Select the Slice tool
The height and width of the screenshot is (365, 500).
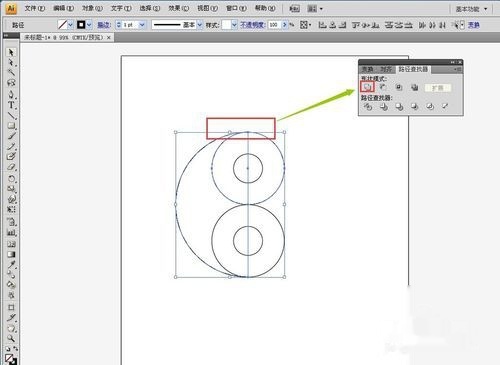11,317
